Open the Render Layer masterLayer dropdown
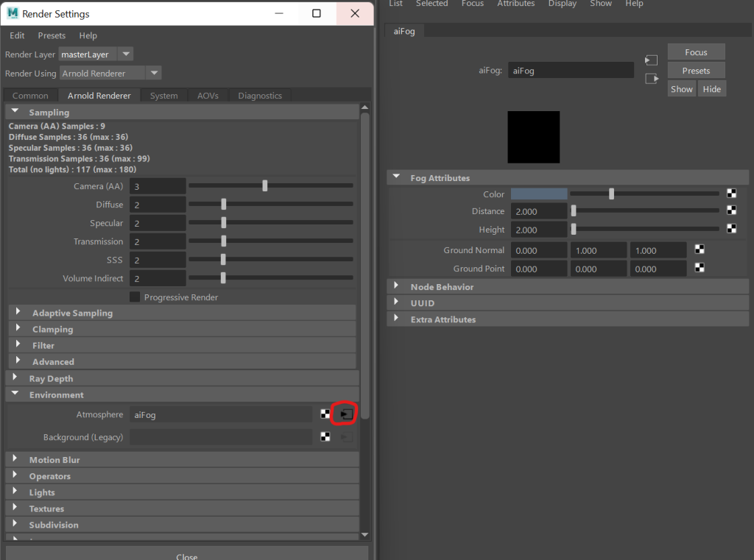754x560 pixels. pos(126,54)
